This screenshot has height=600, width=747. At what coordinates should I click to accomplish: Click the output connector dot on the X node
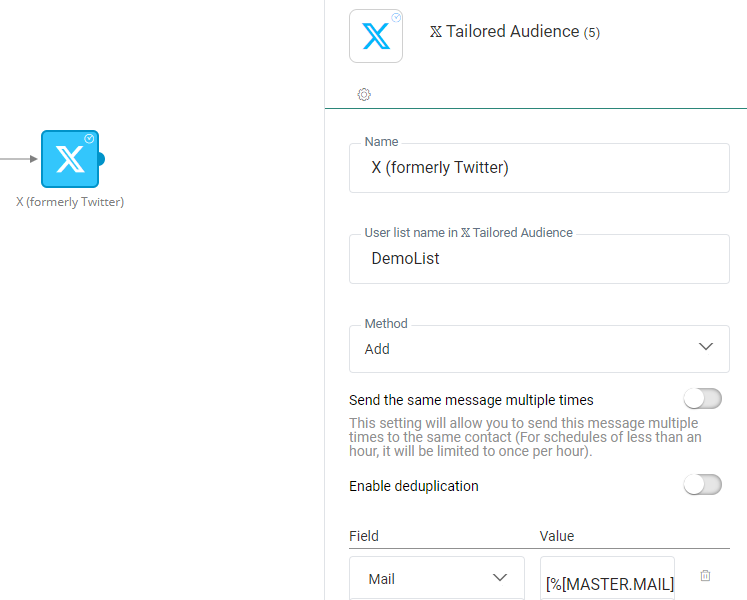[101, 159]
